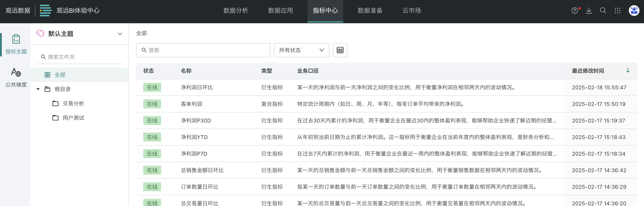Click the 业务口径 column header

(x=308, y=71)
